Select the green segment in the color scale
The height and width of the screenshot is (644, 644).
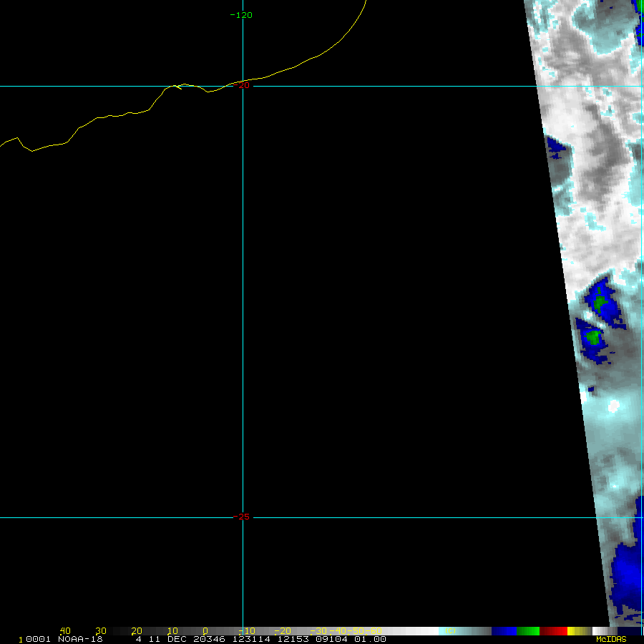point(528,631)
